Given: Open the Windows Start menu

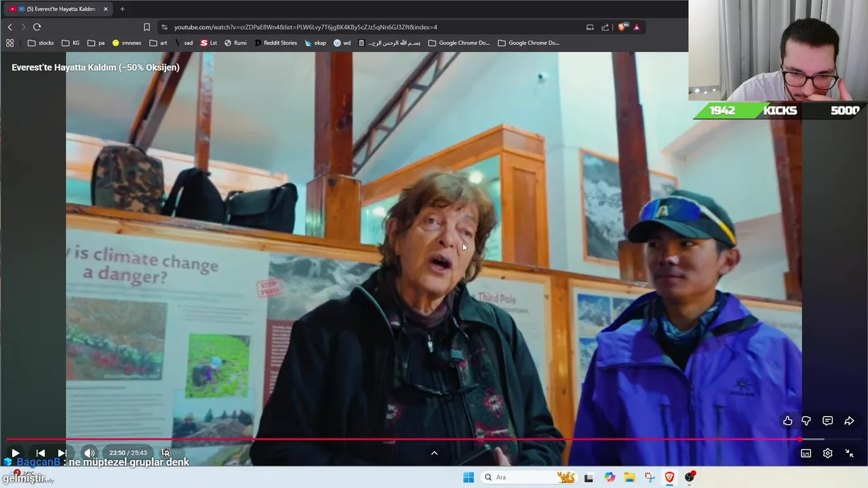Looking at the screenshot, I should 468,477.
